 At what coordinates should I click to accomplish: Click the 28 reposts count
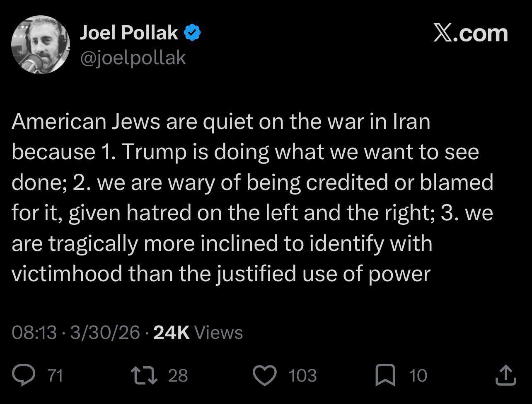[x=178, y=375]
